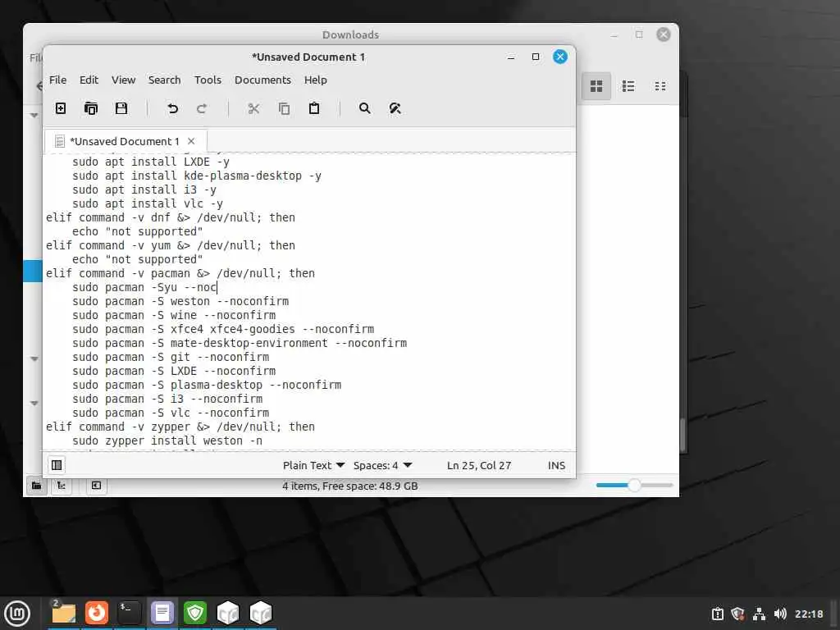This screenshot has height=630, width=840.
Task: Launch Firefox from the taskbar
Action: [97, 613]
